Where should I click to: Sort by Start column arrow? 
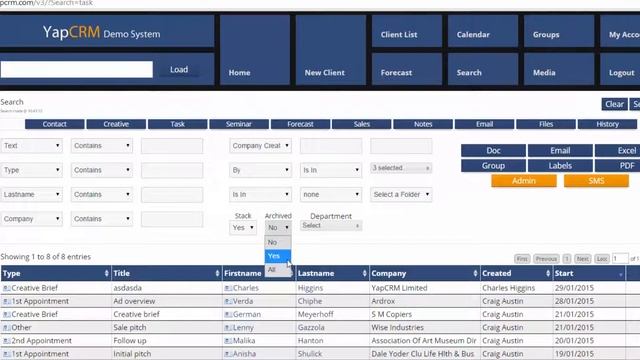pyautogui.click(x=620, y=274)
